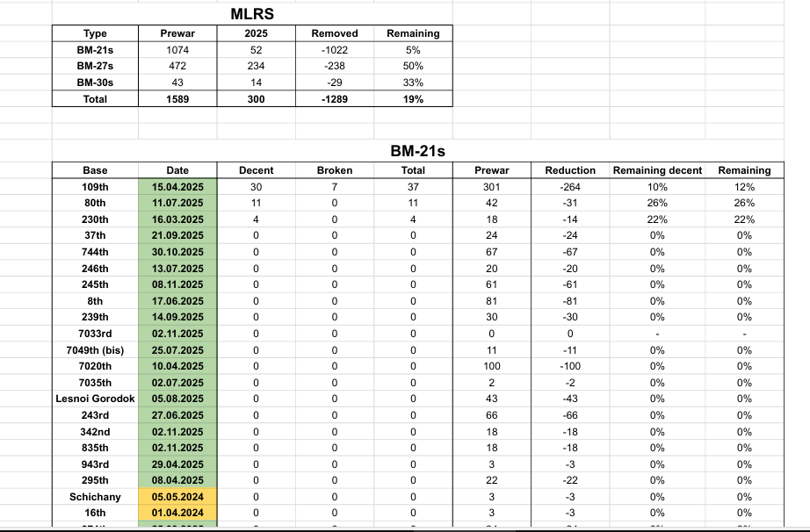Click the 'Broken' column header
Image resolution: width=810 pixels, height=532 pixels.
click(335, 170)
